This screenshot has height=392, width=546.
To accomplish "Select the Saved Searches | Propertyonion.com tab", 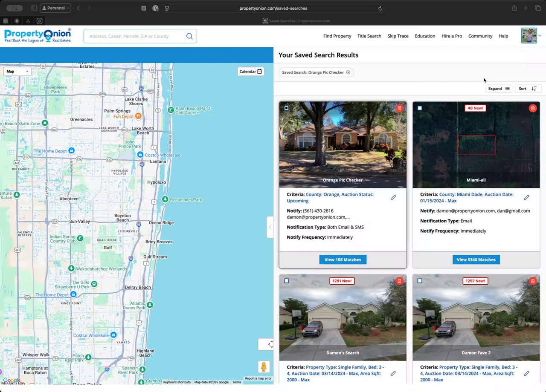I will [x=296, y=21].
